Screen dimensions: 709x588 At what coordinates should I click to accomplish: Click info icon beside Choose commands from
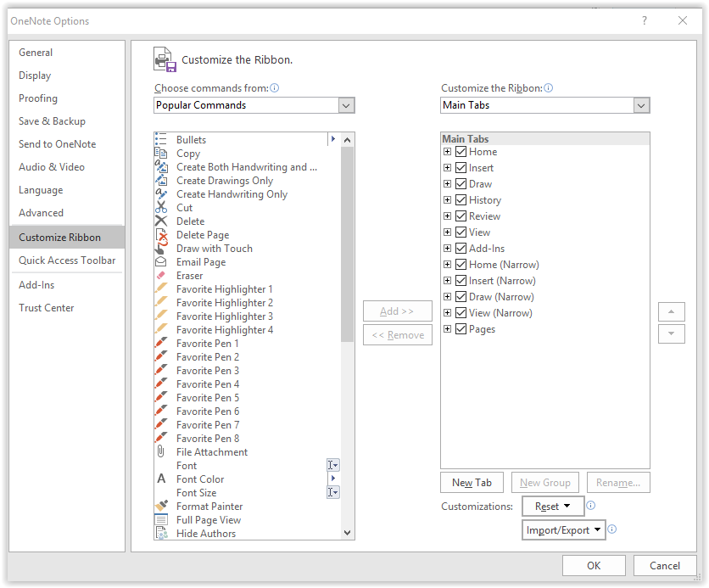click(x=275, y=87)
